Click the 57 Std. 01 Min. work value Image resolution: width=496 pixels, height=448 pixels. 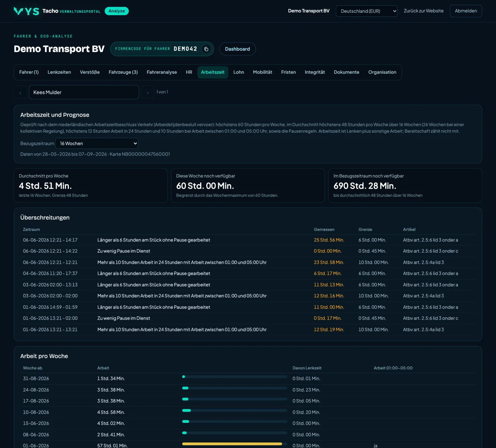click(x=112, y=446)
